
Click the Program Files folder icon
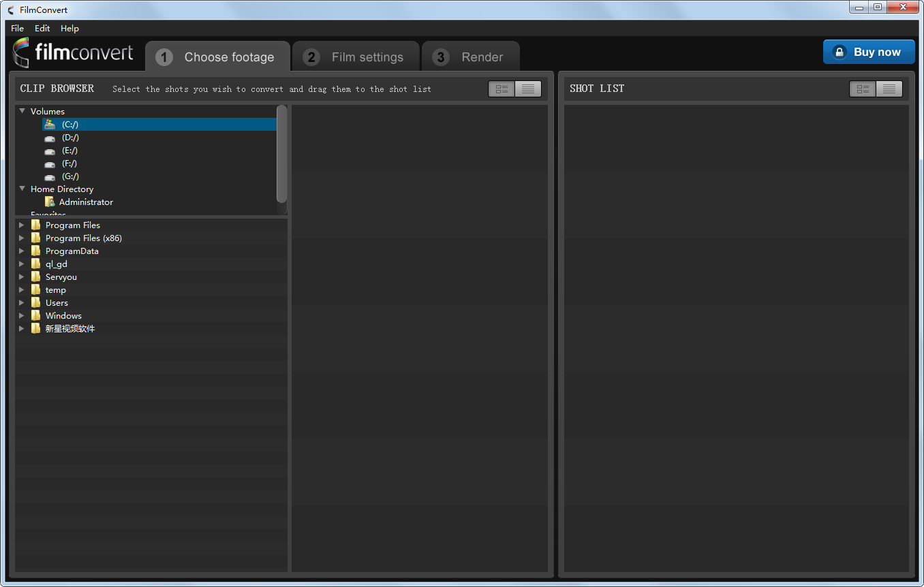tap(35, 225)
